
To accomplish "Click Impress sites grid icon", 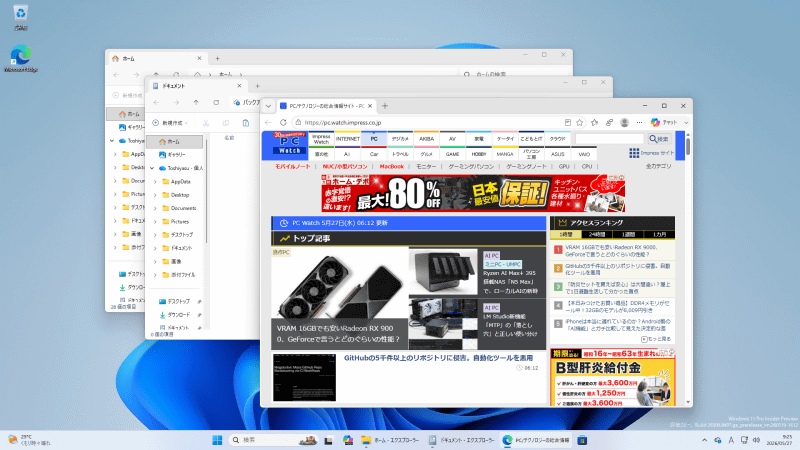I will coord(634,153).
